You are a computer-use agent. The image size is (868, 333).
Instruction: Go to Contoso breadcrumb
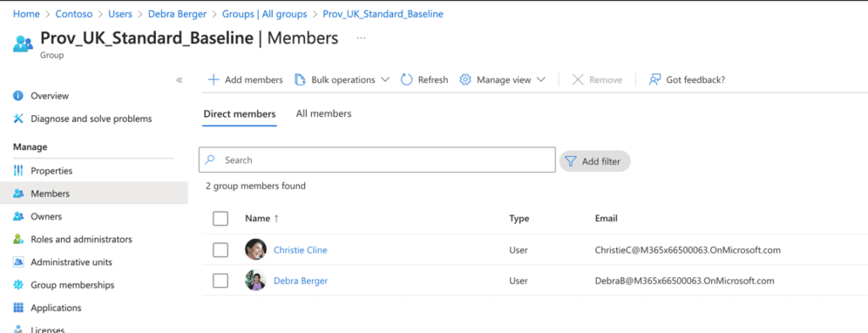pyautogui.click(x=74, y=14)
